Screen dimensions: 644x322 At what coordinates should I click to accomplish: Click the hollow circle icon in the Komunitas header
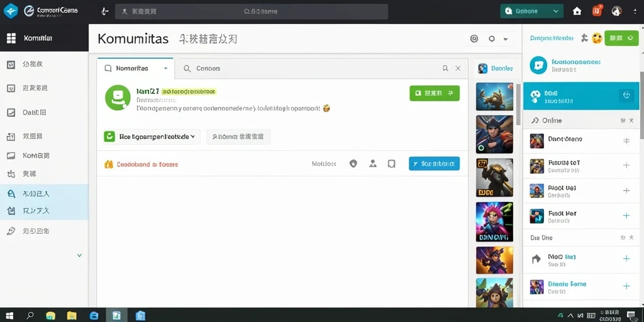tap(492, 38)
